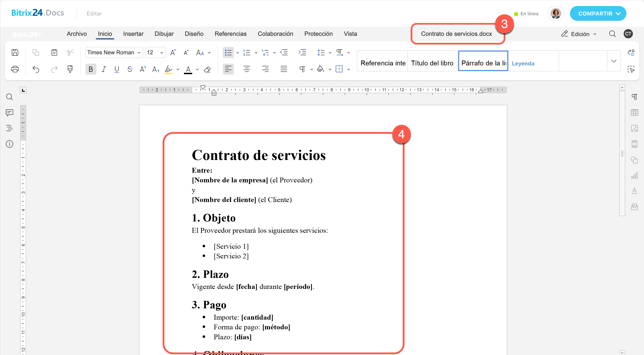Click the Save document icon
The image size is (644, 355).
click(15, 52)
